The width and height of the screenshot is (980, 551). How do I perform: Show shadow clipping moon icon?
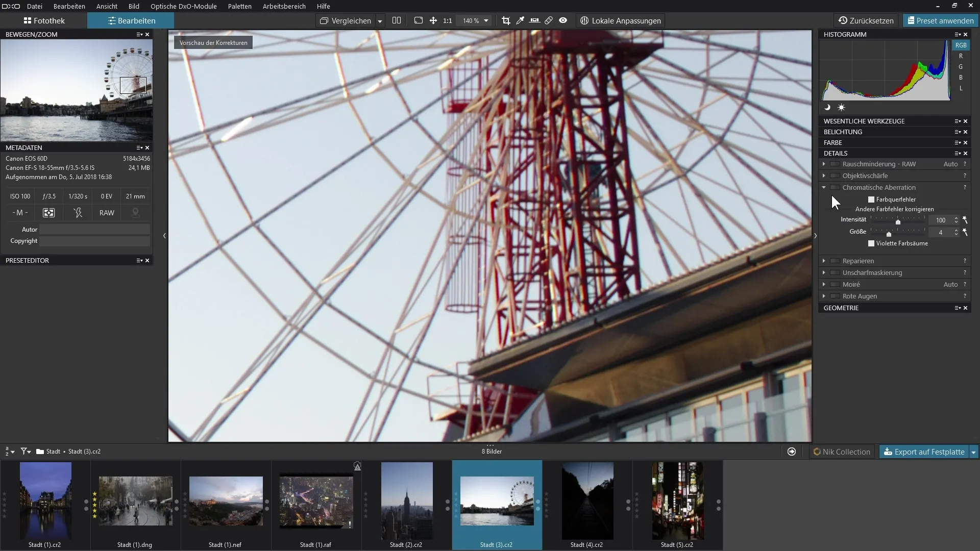tap(827, 108)
